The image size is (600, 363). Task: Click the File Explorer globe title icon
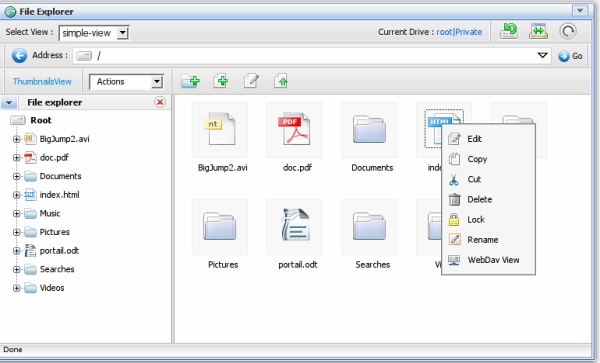click(x=10, y=11)
